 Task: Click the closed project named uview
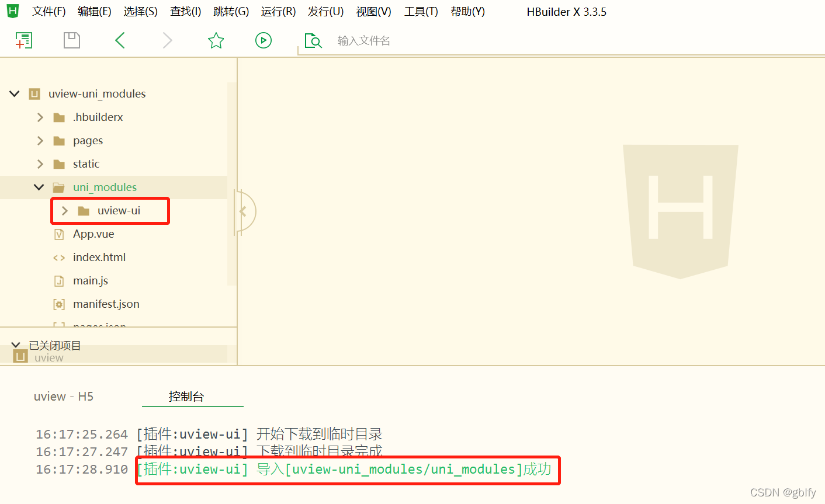[49, 357]
